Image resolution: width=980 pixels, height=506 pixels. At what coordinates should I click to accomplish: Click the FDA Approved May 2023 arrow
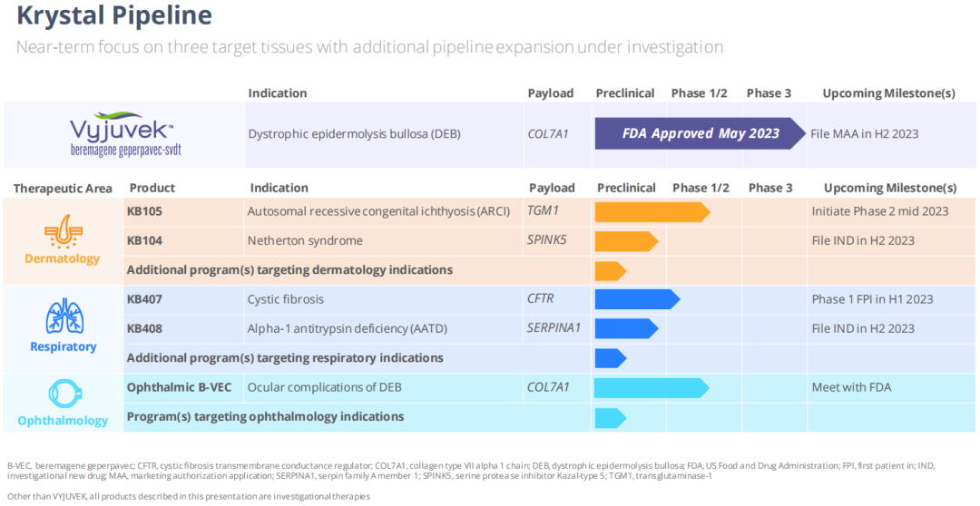click(x=700, y=133)
